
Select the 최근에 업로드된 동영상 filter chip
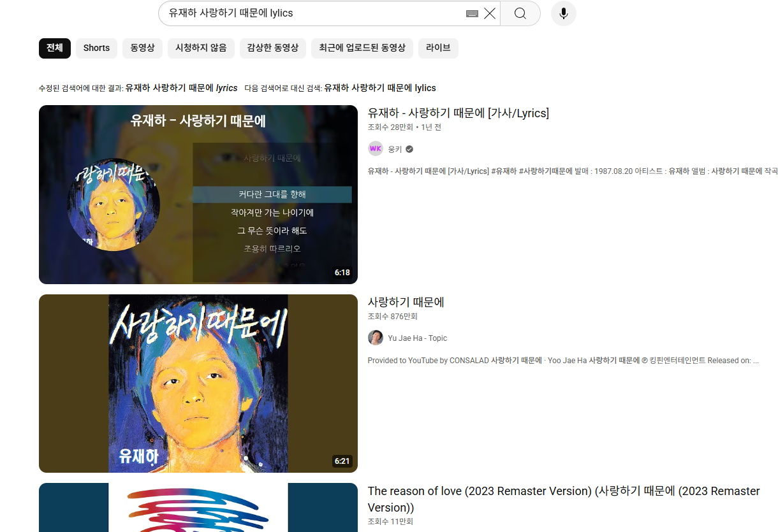coord(362,48)
